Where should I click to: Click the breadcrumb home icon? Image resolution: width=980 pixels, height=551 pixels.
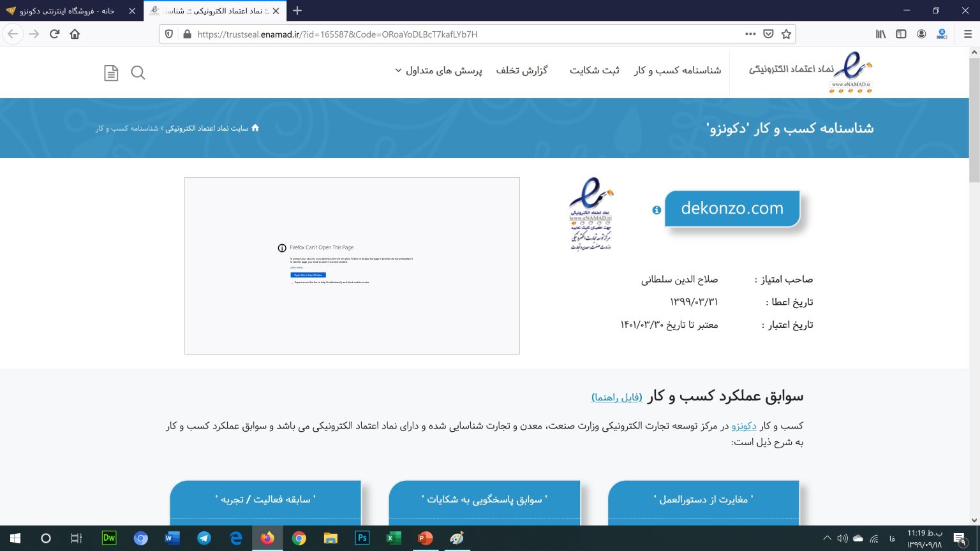point(255,128)
